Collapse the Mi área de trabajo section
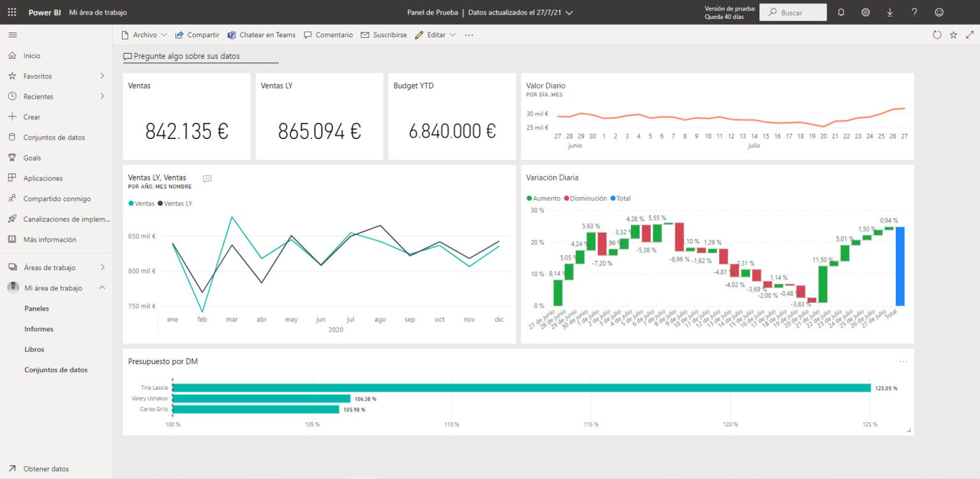Image resolution: width=980 pixels, height=479 pixels. (102, 288)
